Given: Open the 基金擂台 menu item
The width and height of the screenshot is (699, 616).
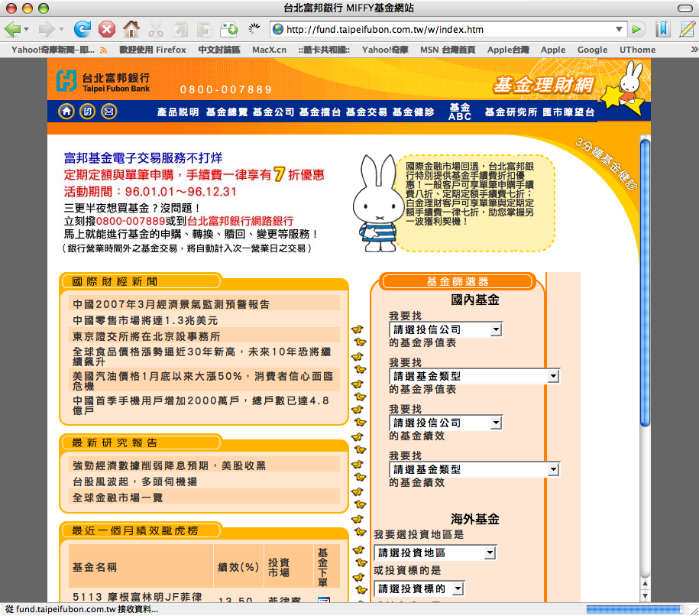Looking at the screenshot, I should (320, 112).
